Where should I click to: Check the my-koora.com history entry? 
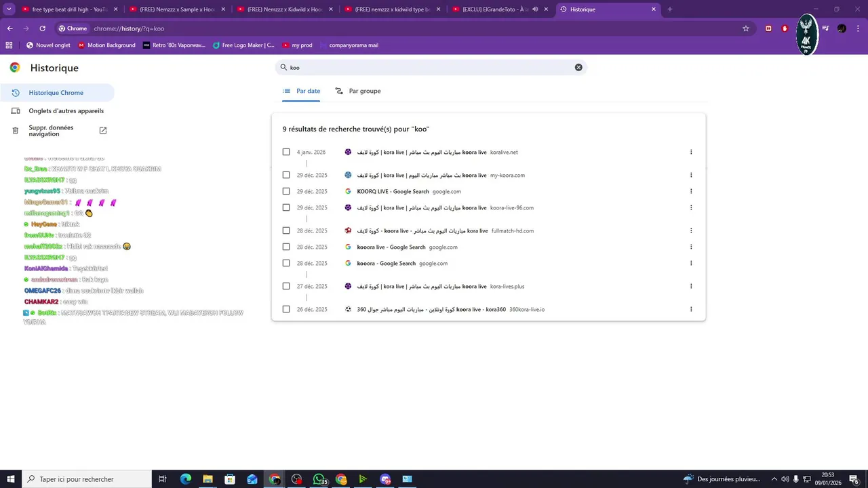286,175
